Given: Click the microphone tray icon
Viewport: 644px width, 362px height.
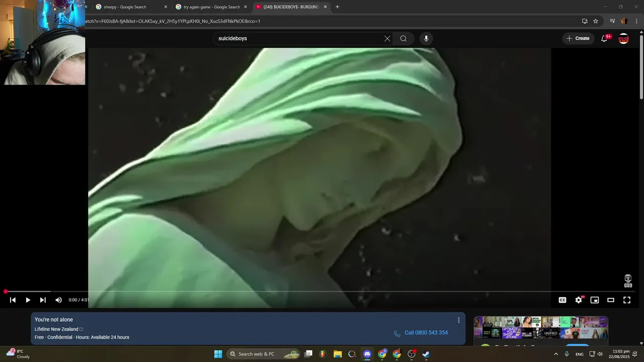Looking at the screenshot, I should click(567, 354).
